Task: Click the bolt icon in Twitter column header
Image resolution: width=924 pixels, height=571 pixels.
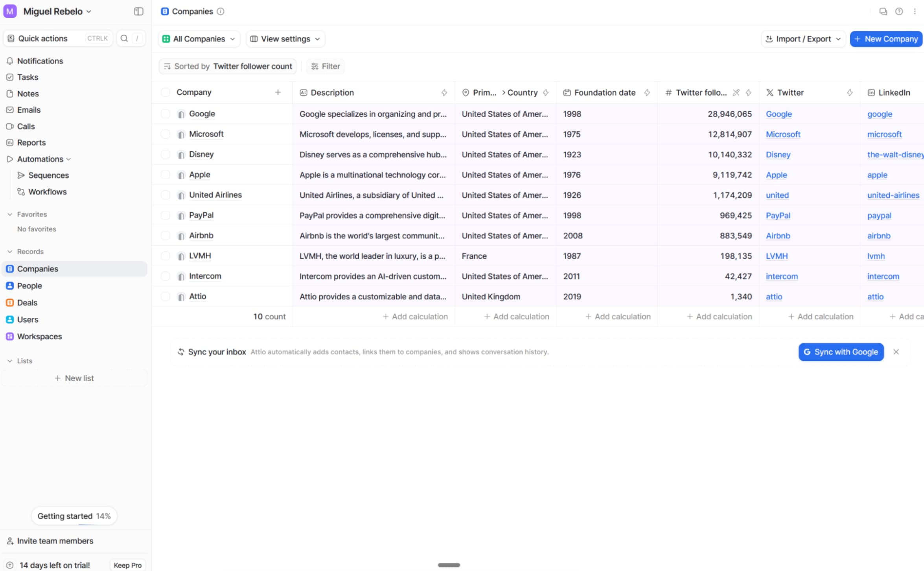Action: pos(850,92)
